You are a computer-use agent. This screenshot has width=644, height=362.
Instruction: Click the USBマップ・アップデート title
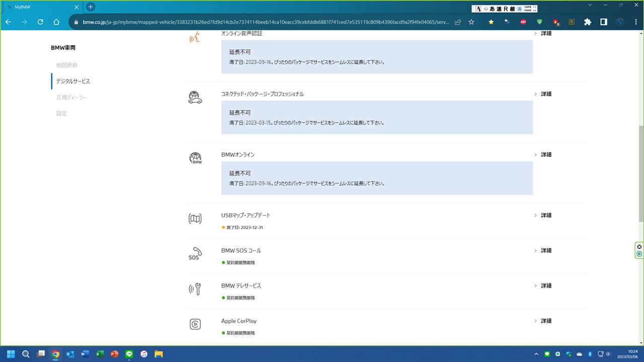click(246, 215)
